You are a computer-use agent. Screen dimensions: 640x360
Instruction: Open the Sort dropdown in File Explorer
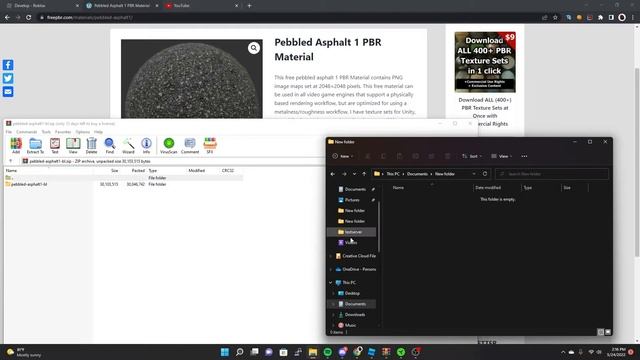(472, 156)
